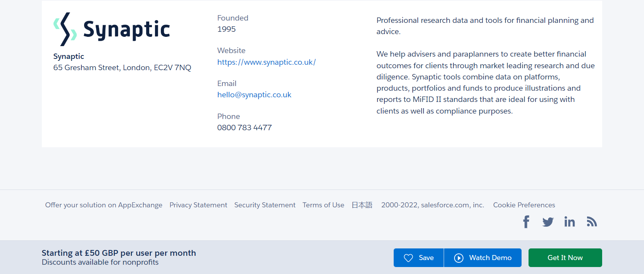Switch to Japanese language link 日本語
This screenshot has width=644, height=274.
click(x=362, y=205)
